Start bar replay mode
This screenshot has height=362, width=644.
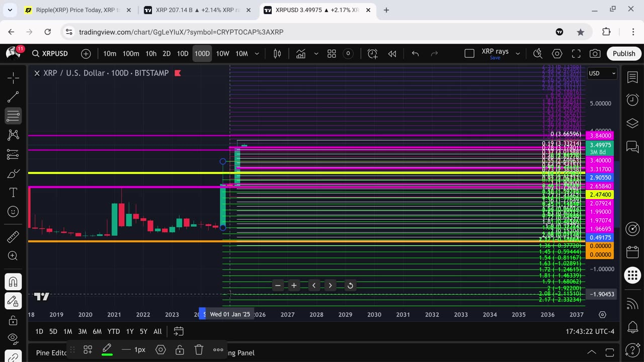pos(392,53)
